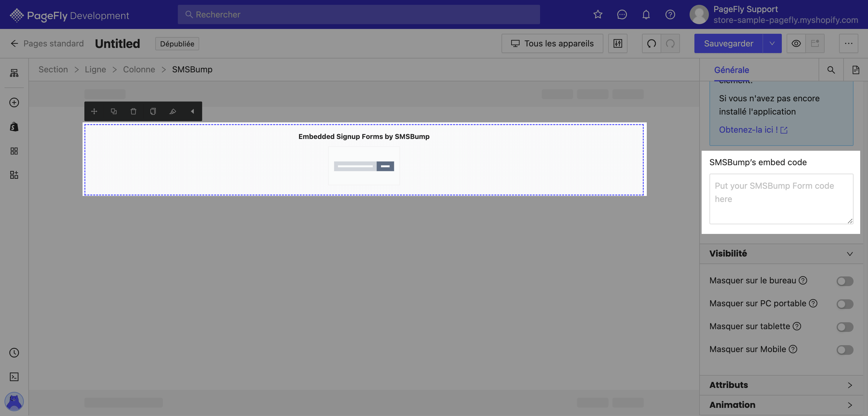Screen dimensions: 868x416
Task: Duplicate the SMSBump element
Action: [114, 111]
